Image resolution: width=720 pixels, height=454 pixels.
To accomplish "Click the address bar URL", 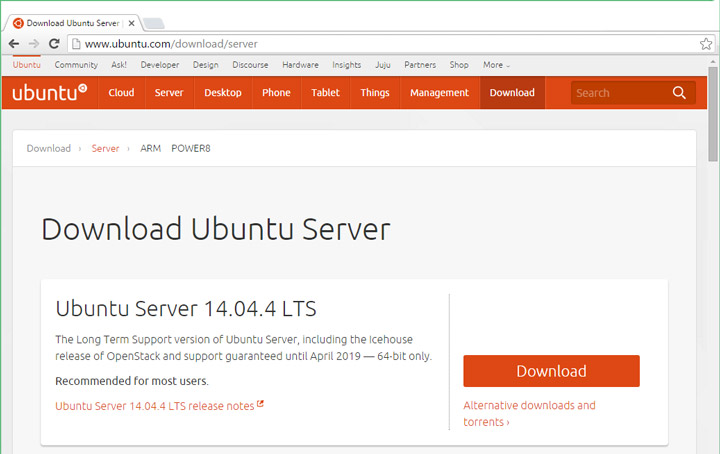I will point(171,44).
